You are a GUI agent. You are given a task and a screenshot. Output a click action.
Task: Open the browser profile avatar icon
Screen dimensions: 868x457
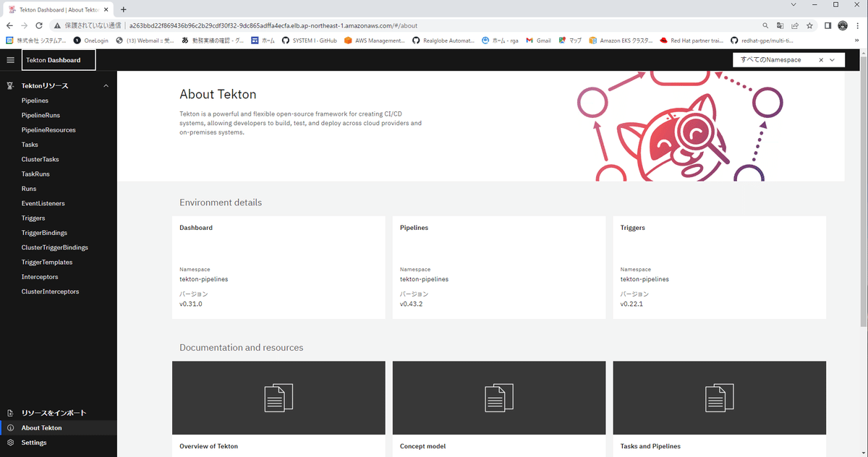coord(842,25)
